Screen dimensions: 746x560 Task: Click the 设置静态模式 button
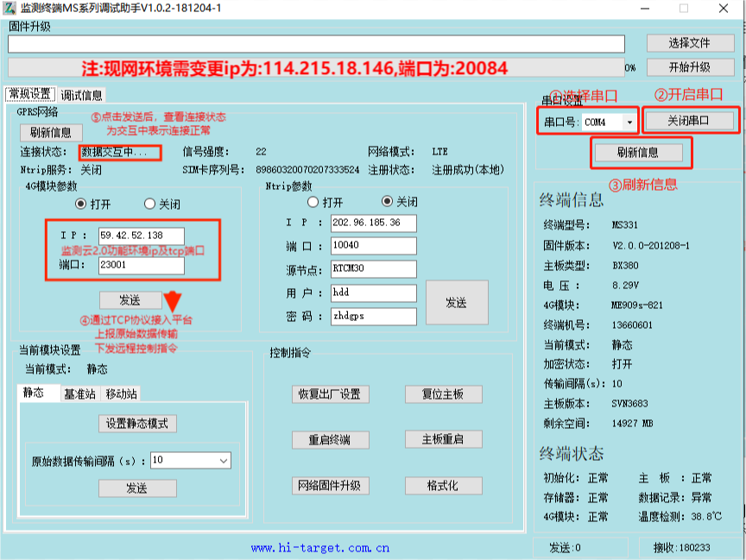[x=136, y=424]
